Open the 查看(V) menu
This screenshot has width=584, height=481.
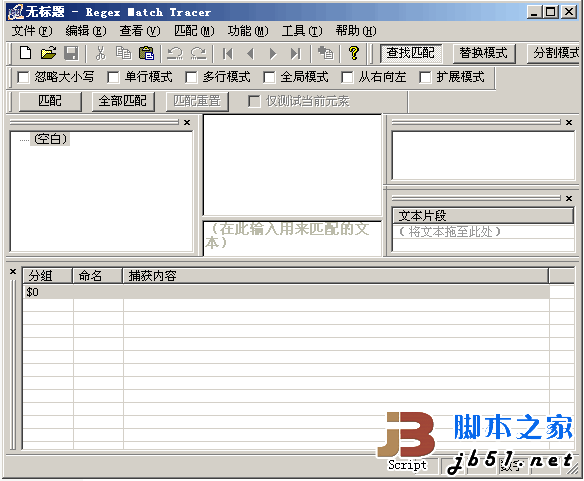tap(140, 31)
